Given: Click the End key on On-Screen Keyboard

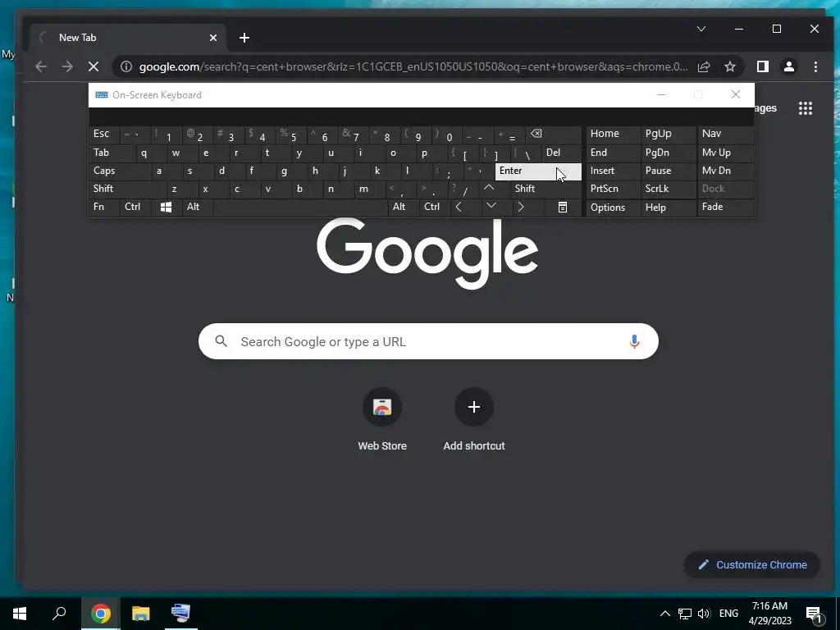Looking at the screenshot, I should point(612,153).
